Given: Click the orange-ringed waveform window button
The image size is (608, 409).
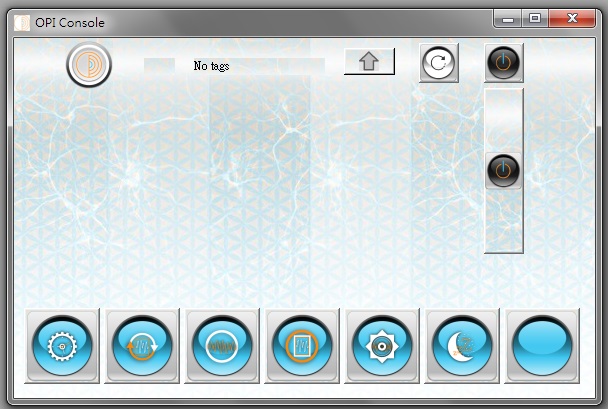Looking at the screenshot, I should click(x=302, y=346).
